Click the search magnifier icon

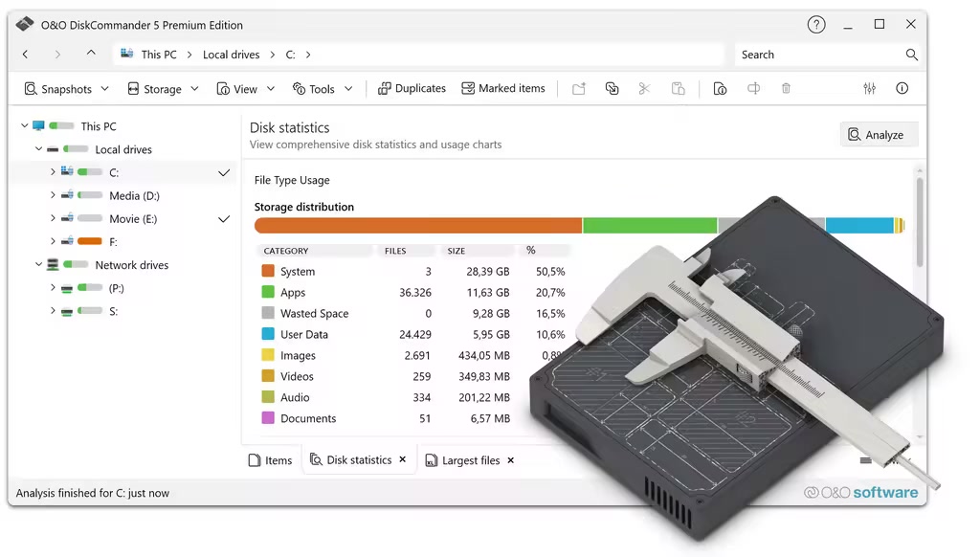point(911,55)
